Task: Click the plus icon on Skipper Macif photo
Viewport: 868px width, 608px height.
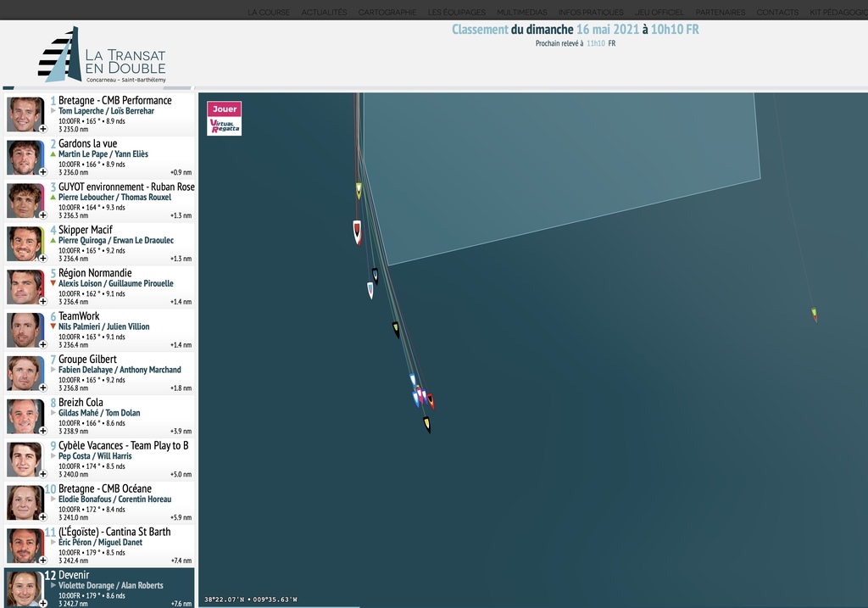Action: (42, 258)
